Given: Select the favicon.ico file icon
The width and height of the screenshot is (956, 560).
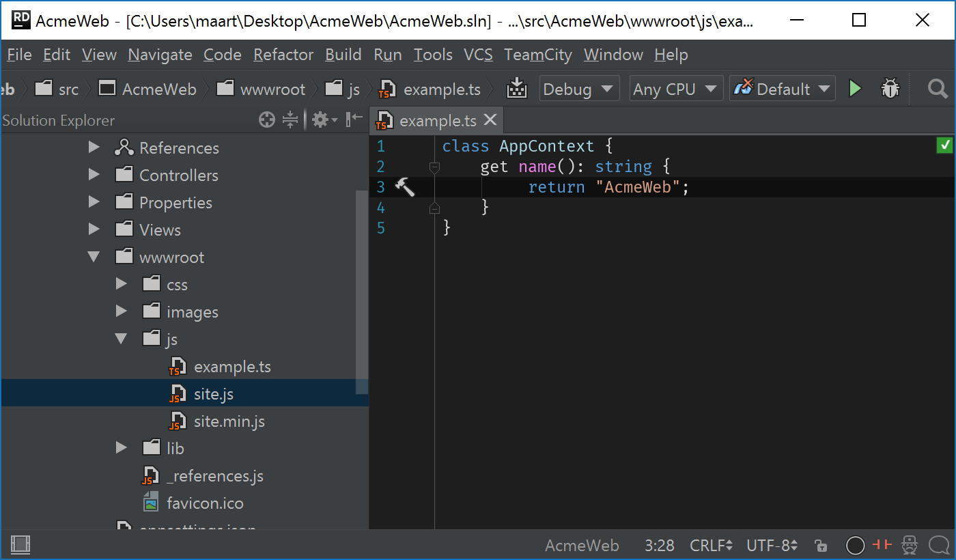Looking at the screenshot, I should point(151,503).
